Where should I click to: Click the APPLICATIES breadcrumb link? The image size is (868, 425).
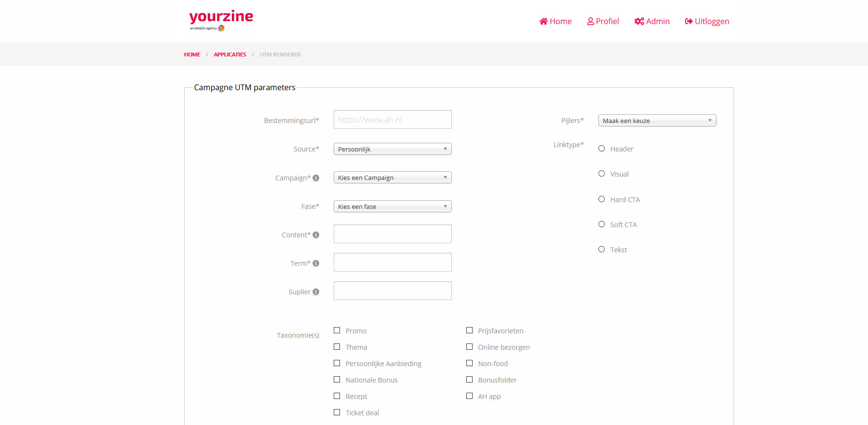[x=230, y=55]
